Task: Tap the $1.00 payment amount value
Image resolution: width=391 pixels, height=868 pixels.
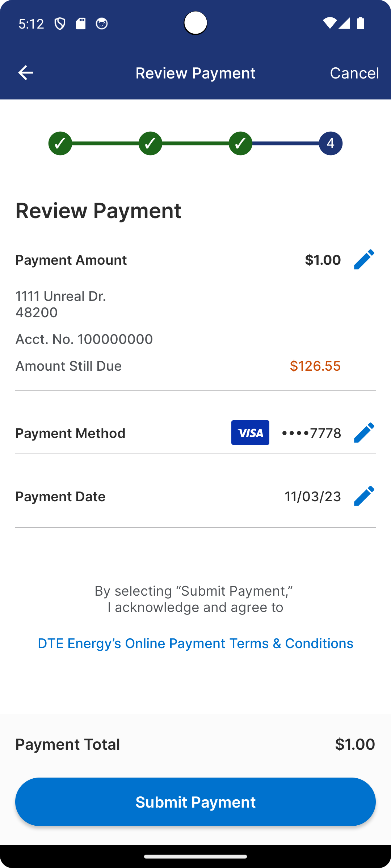Action: tap(323, 260)
